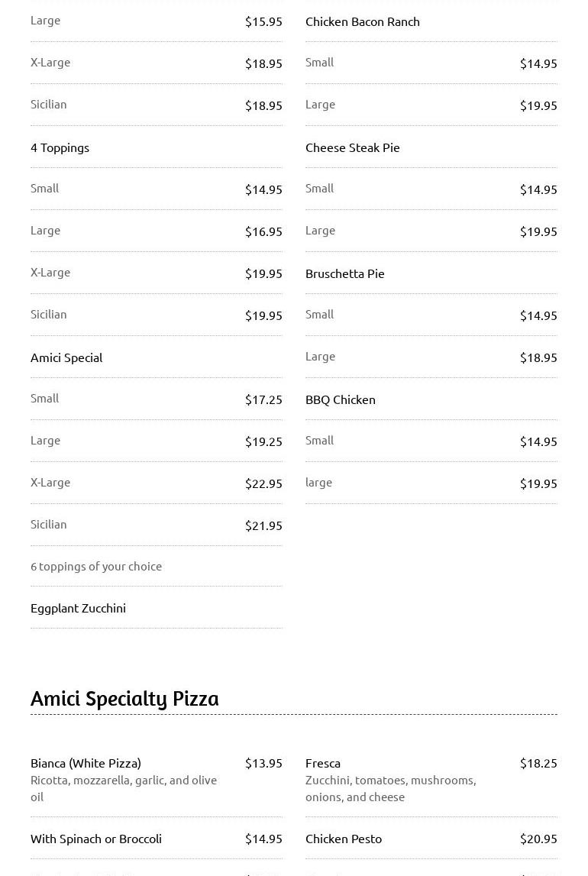Click the Chicken Pesto pizza item

[x=344, y=839]
